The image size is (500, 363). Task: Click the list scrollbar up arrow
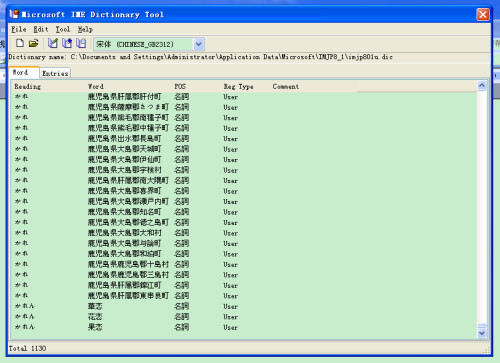(x=482, y=86)
